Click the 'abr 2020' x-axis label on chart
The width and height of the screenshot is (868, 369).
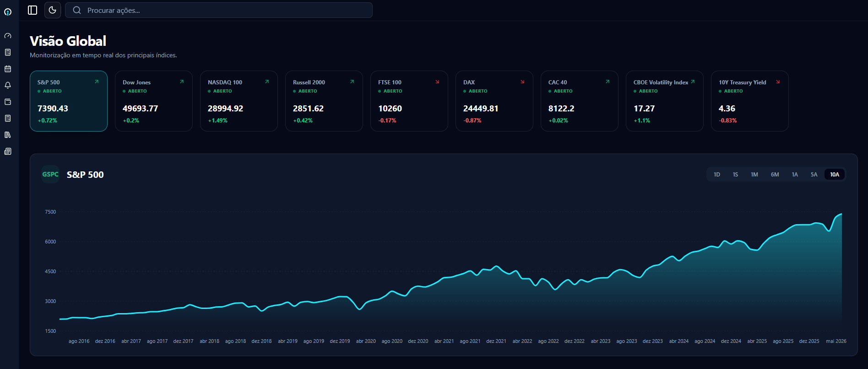pyautogui.click(x=366, y=341)
